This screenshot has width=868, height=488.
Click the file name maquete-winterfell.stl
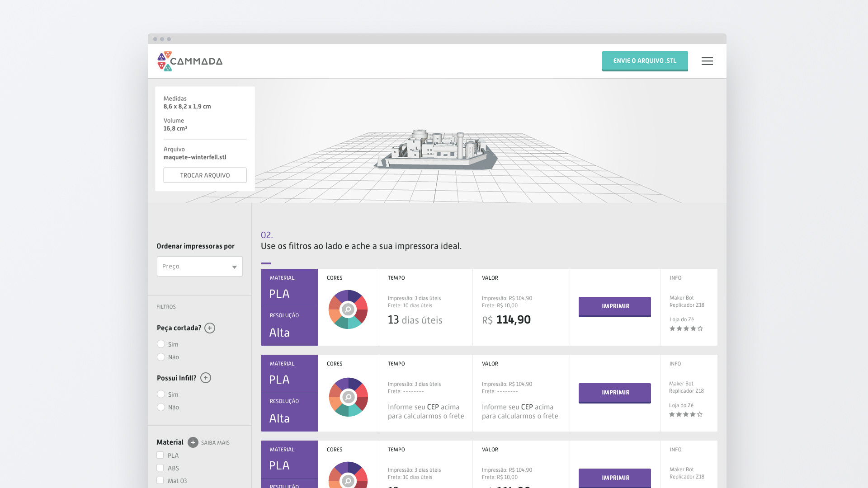195,157
